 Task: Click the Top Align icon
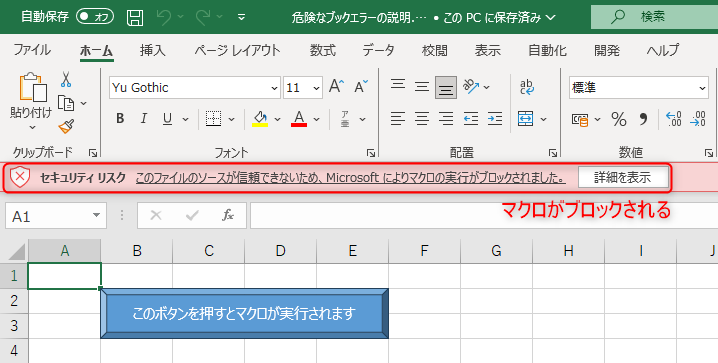(x=398, y=86)
